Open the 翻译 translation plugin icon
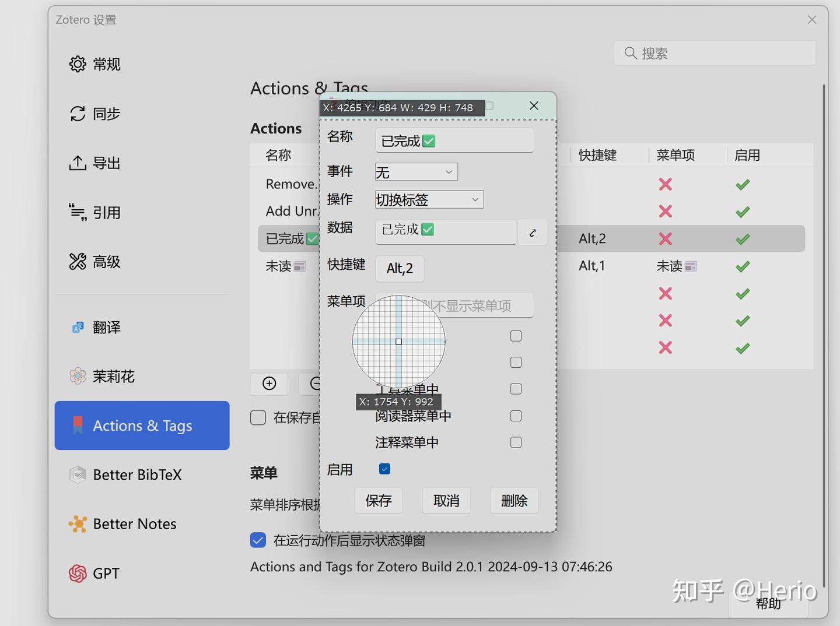This screenshot has width=840, height=626. [78, 327]
